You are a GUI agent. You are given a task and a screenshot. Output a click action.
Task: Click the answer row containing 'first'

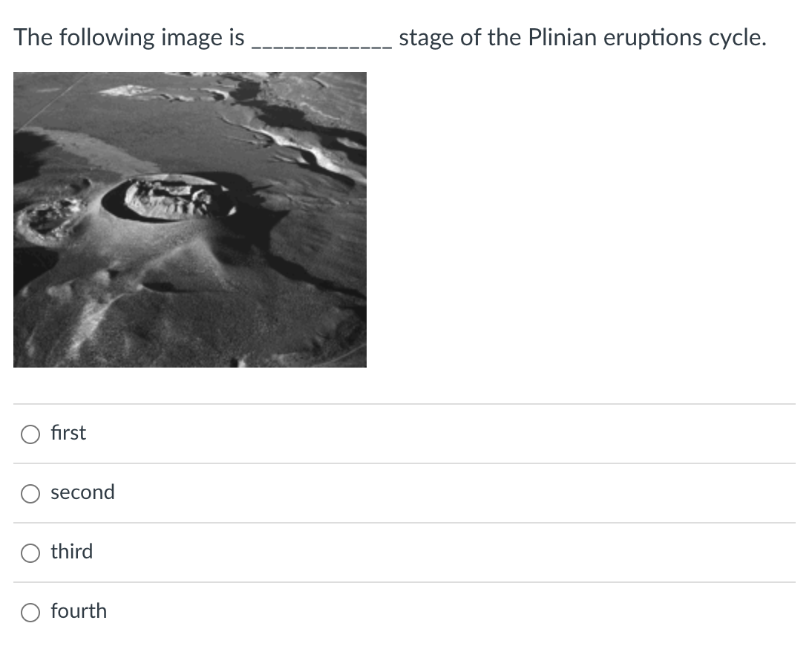pos(406,434)
